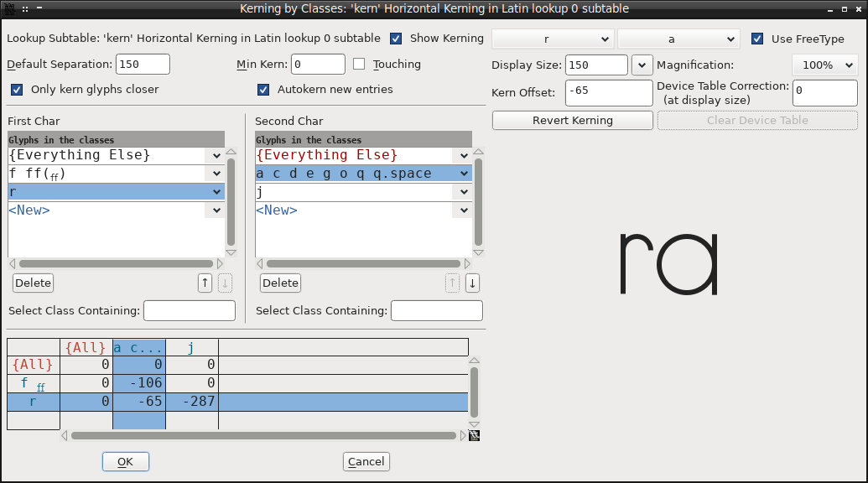Select kerning cell with value -287

pos(192,402)
